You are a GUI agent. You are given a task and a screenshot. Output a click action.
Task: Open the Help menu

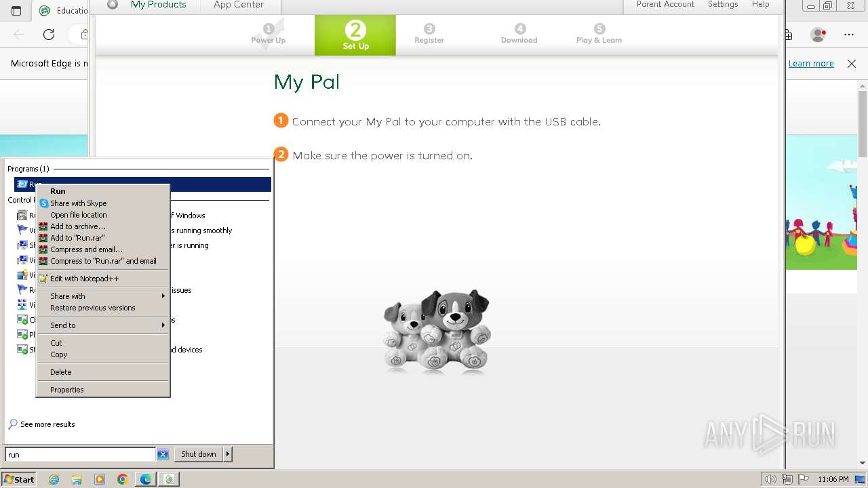[760, 5]
